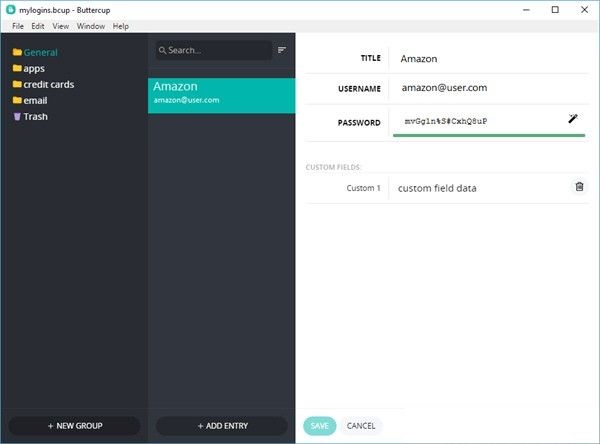Viewport: 600px width, 444px height.
Task: Click the Buttercup app icon in title bar
Action: [x=10, y=9]
